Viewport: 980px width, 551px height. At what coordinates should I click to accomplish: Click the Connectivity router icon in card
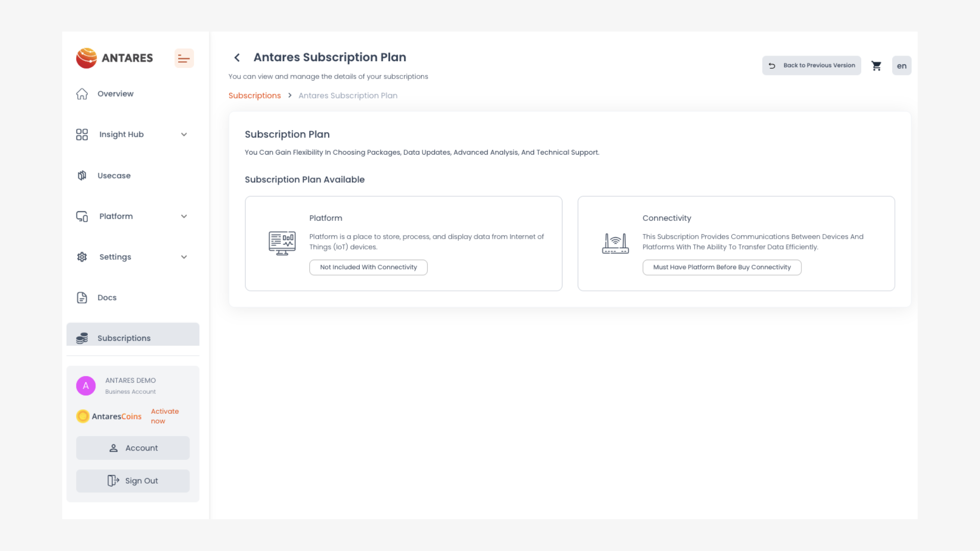[x=615, y=243]
